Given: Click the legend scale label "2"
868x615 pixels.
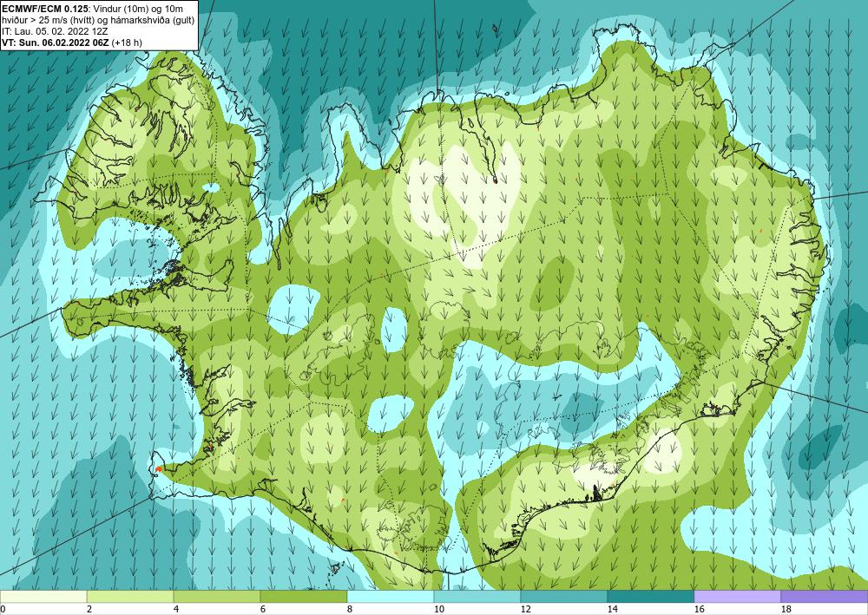Looking at the screenshot, I should click(89, 609).
